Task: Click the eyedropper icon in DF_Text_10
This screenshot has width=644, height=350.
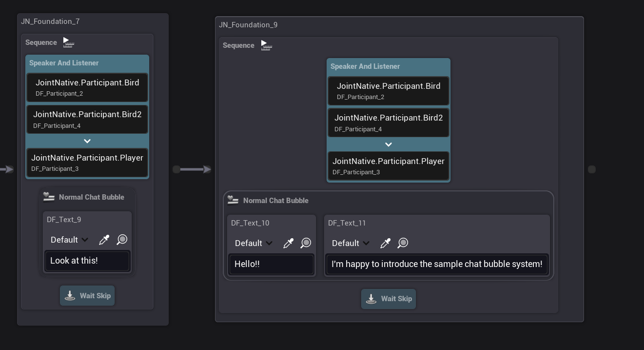Action: 288,243
